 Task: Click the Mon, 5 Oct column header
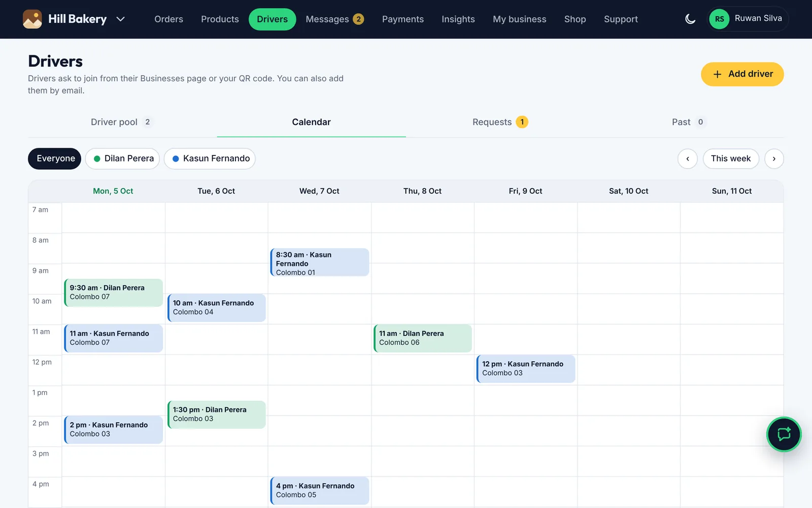point(113,191)
